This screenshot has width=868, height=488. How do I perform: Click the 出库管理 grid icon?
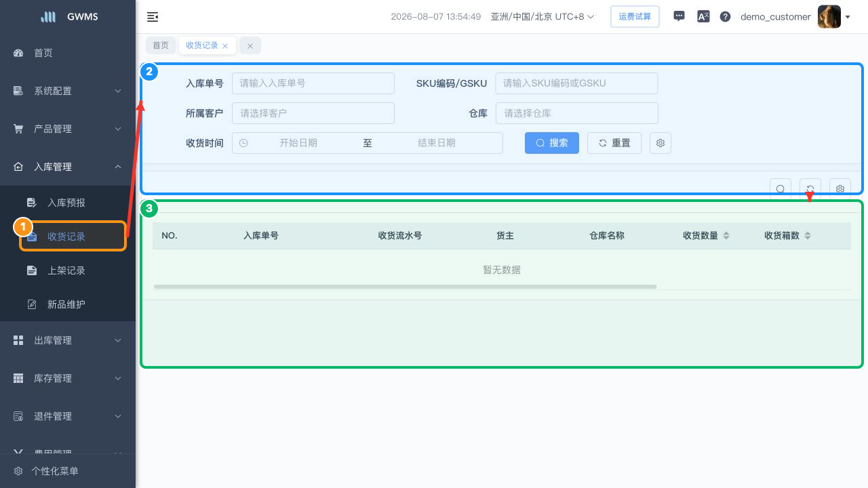[x=18, y=340]
